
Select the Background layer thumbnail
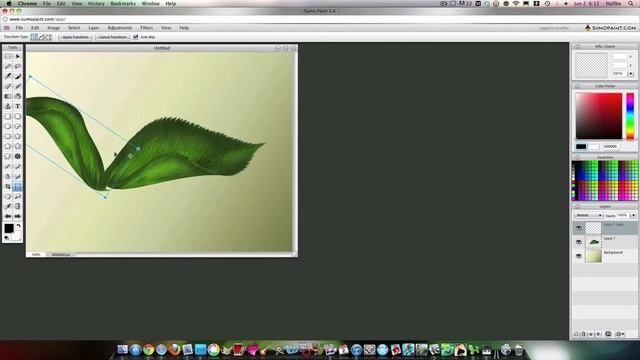coord(594,256)
